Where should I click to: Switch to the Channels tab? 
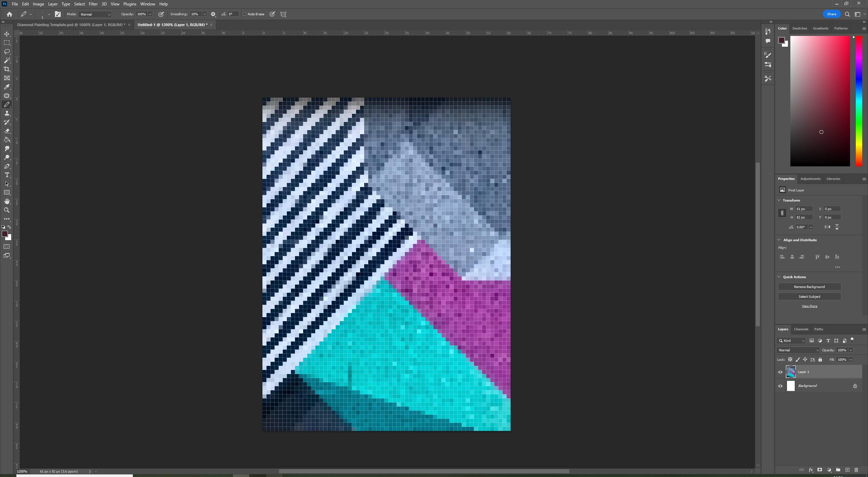pos(801,329)
